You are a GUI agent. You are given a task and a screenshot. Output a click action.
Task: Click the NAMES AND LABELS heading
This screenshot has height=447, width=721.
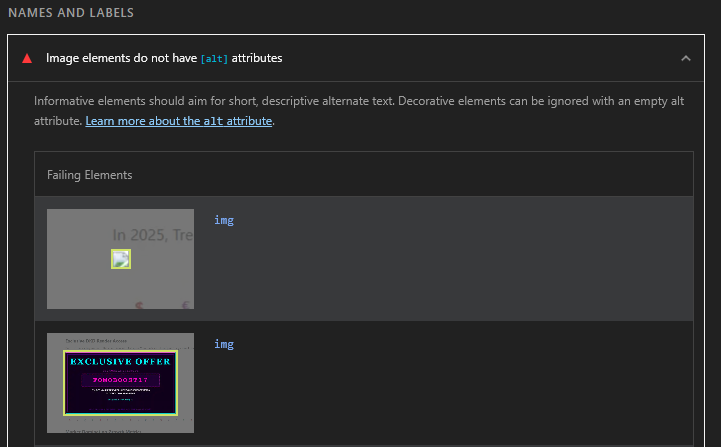[71, 13]
